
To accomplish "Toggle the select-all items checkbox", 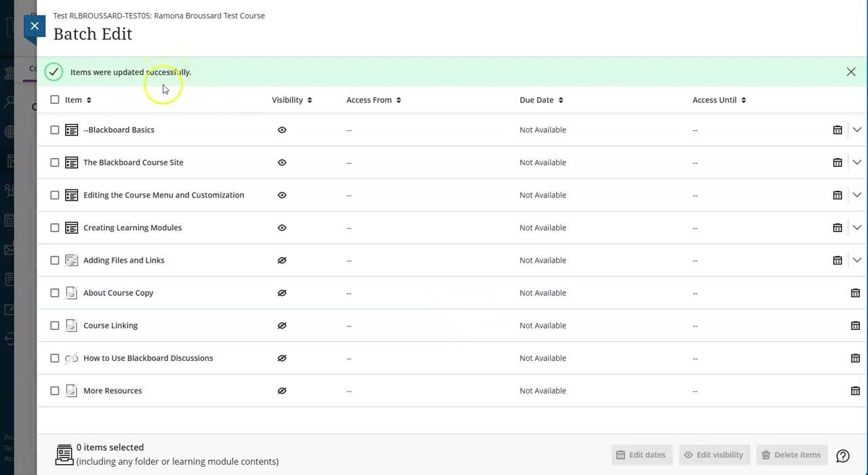I will pos(55,100).
